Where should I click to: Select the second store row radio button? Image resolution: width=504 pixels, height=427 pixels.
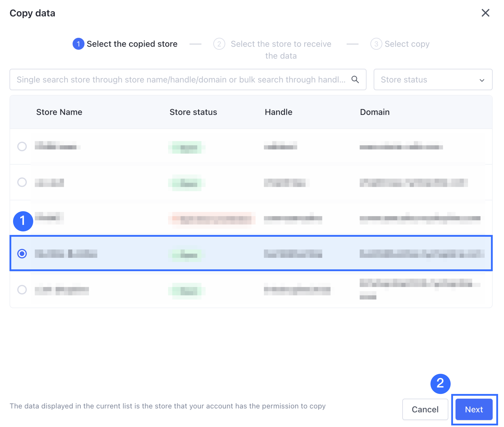[22, 182]
